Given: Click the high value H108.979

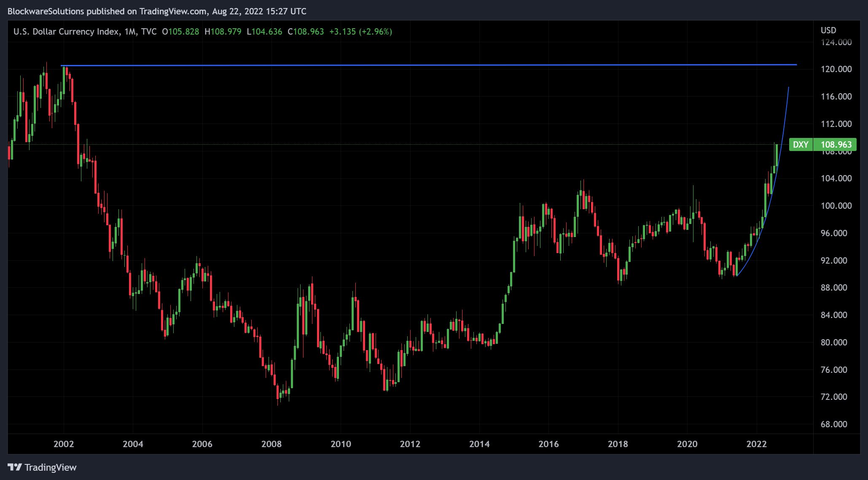Looking at the screenshot, I should point(223,32).
